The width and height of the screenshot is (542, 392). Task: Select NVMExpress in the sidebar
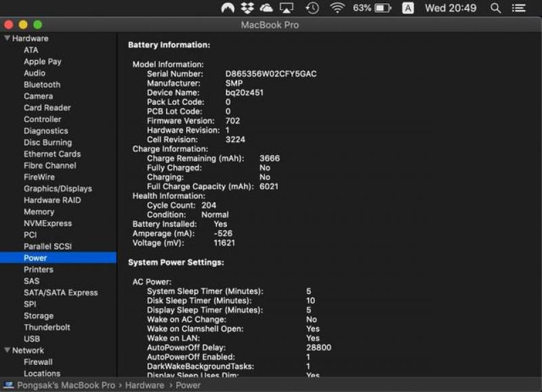[47, 223]
